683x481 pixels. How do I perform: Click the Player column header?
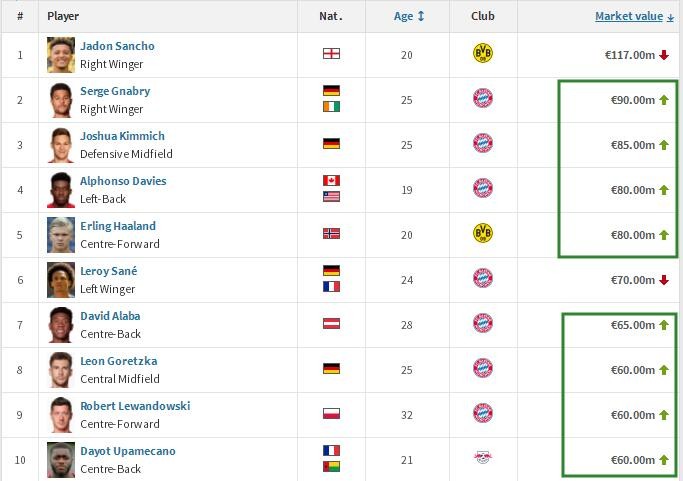[63, 16]
